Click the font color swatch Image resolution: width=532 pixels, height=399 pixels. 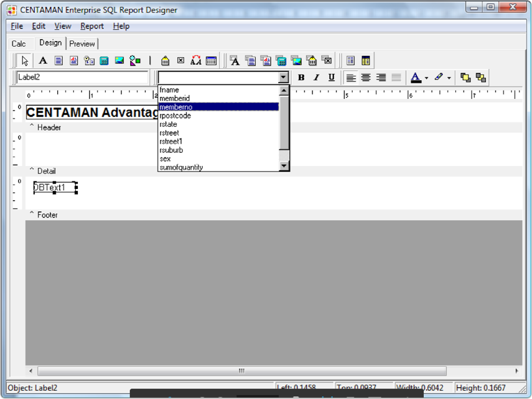pos(415,77)
